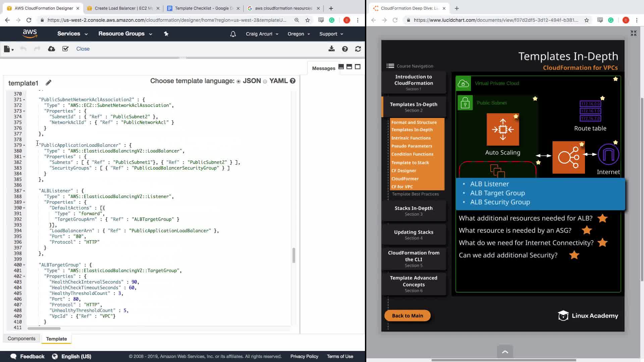Click the refresh diagram icon

(x=358, y=49)
